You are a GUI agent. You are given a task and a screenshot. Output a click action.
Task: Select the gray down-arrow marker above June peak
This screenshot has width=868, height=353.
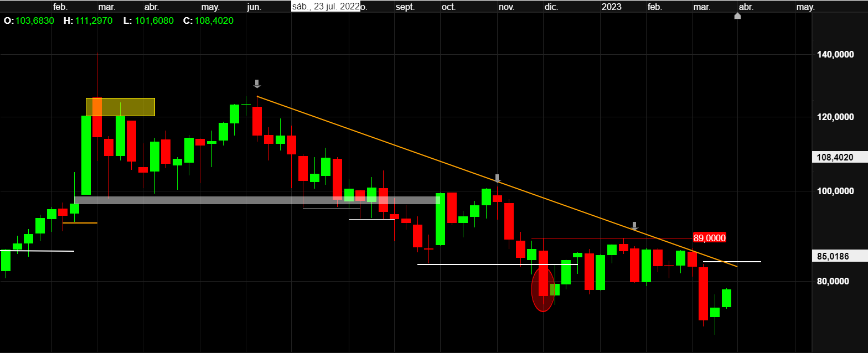257,84
